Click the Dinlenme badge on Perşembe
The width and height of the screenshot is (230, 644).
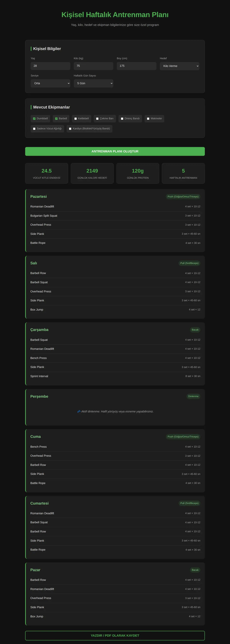[x=193, y=397]
